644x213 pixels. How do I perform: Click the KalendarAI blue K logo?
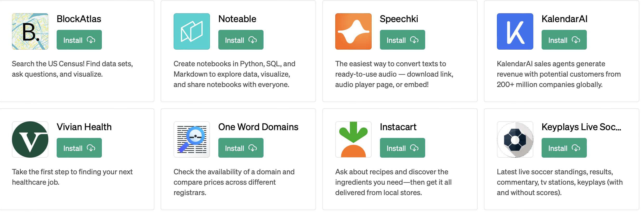coord(515,31)
